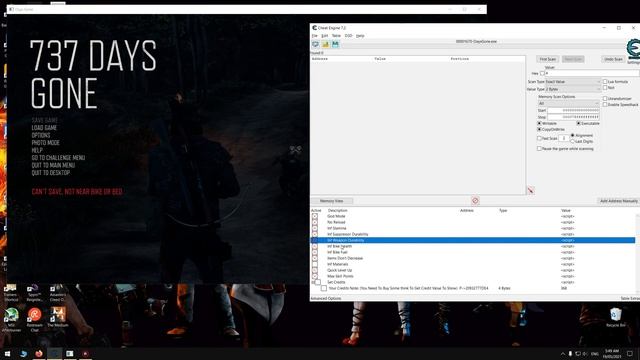Image resolution: width=640 pixels, height=360 pixels.
Task: Click the red arrow add-to-addresslist icon
Action: pyautogui.click(x=531, y=191)
